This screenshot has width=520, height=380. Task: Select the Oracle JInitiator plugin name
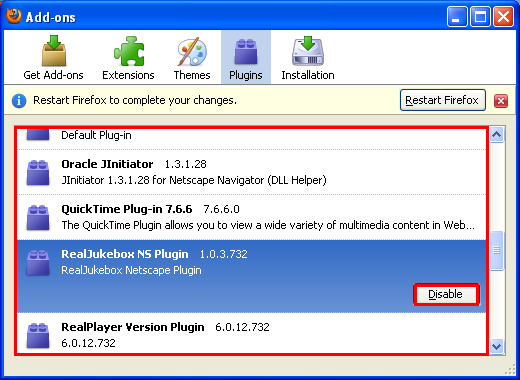[107, 164]
